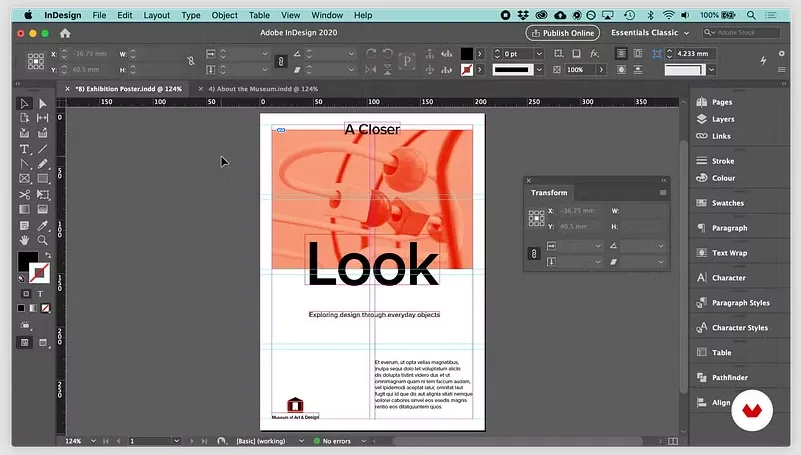Click the stroke none swatch in control bar
This screenshot has width=801, height=455.
(466, 70)
